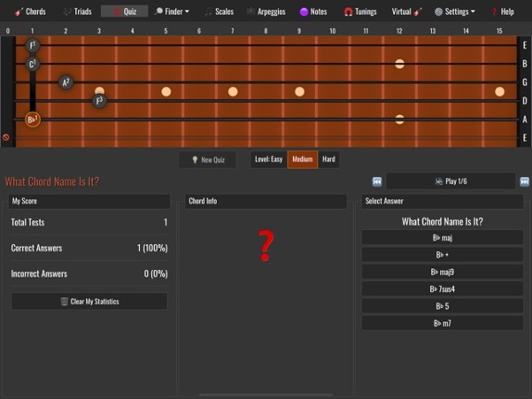
Task: Start a New Quiz
Action: click(208, 160)
